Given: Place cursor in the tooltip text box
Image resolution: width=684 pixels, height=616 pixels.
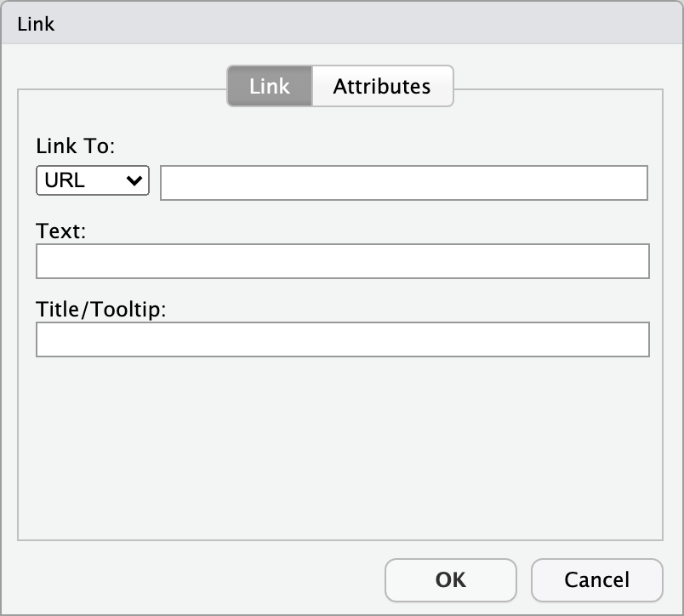Looking at the screenshot, I should pyautogui.click(x=342, y=339).
